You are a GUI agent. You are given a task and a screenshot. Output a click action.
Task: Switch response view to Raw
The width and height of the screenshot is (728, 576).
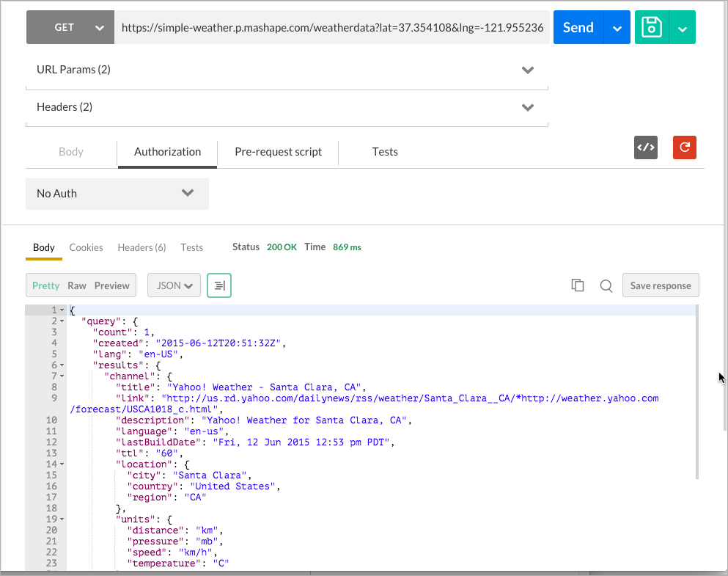pos(77,286)
